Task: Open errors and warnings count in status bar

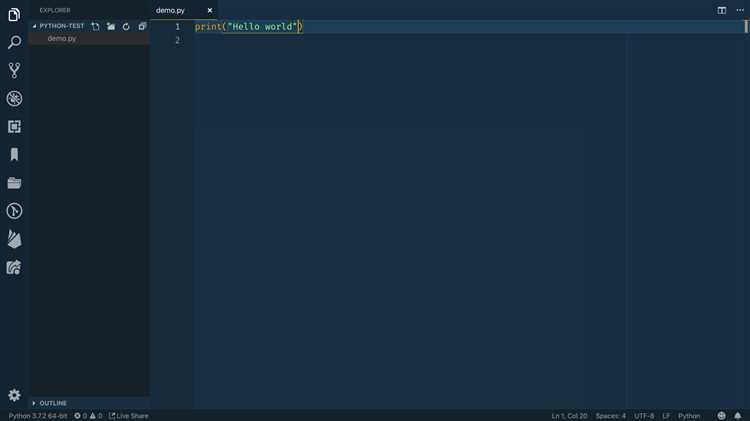Action: point(88,416)
